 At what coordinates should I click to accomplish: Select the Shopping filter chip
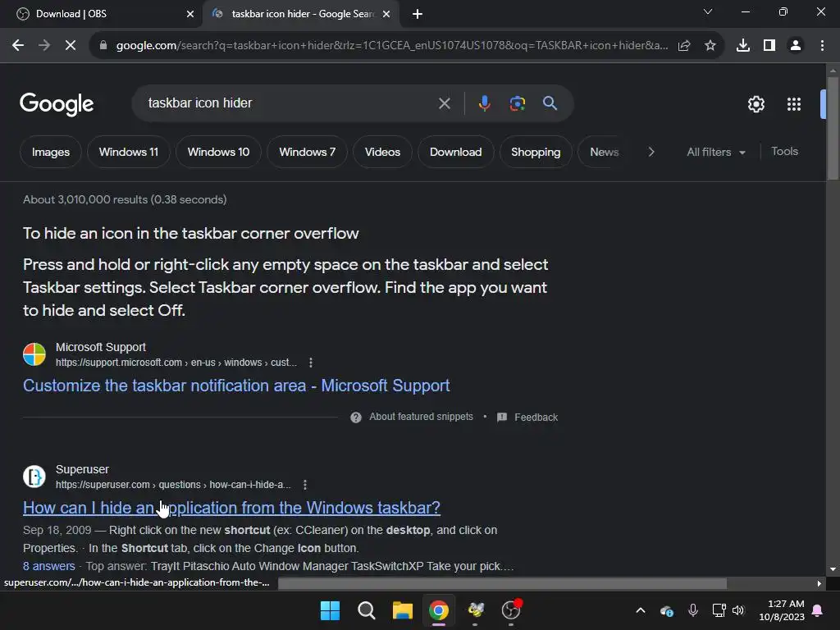tap(536, 152)
